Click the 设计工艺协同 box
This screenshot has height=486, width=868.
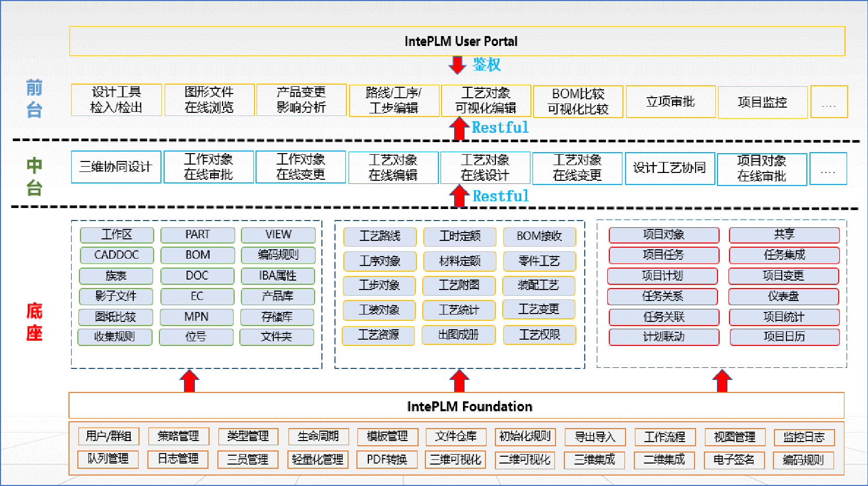click(670, 168)
